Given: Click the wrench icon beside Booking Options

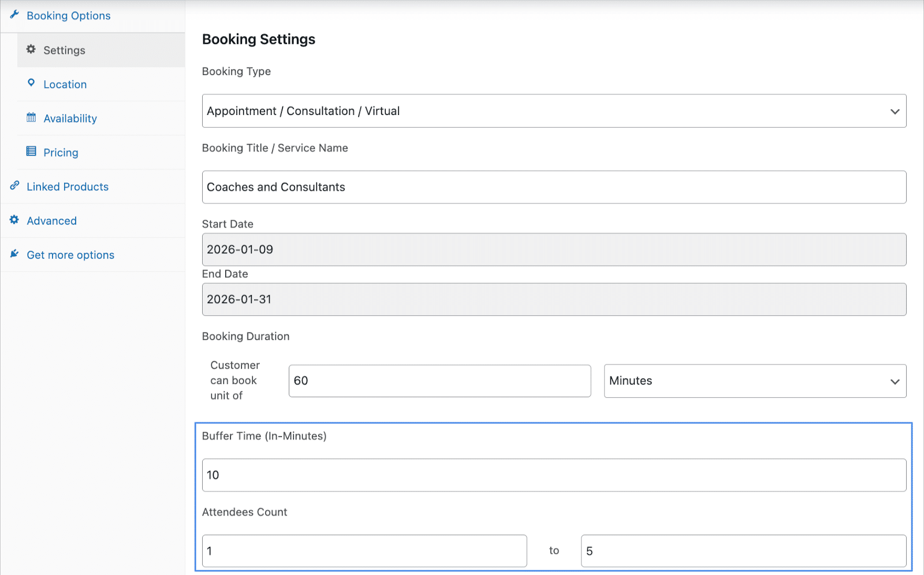Looking at the screenshot, I should click(14, 14).
